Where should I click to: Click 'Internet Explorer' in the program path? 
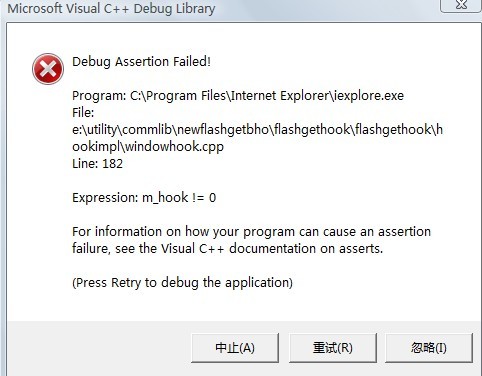(x=280, y=96)
